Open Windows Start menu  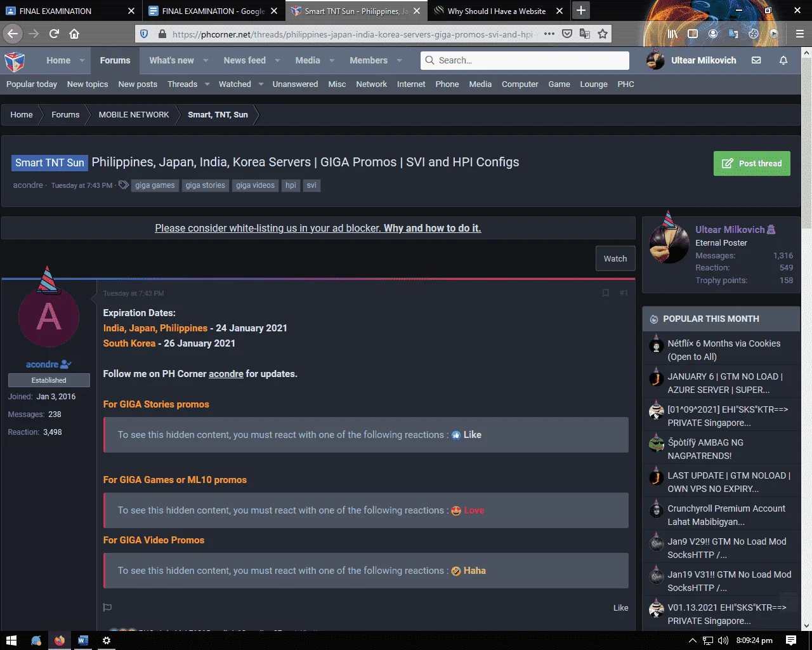(11, 640)
